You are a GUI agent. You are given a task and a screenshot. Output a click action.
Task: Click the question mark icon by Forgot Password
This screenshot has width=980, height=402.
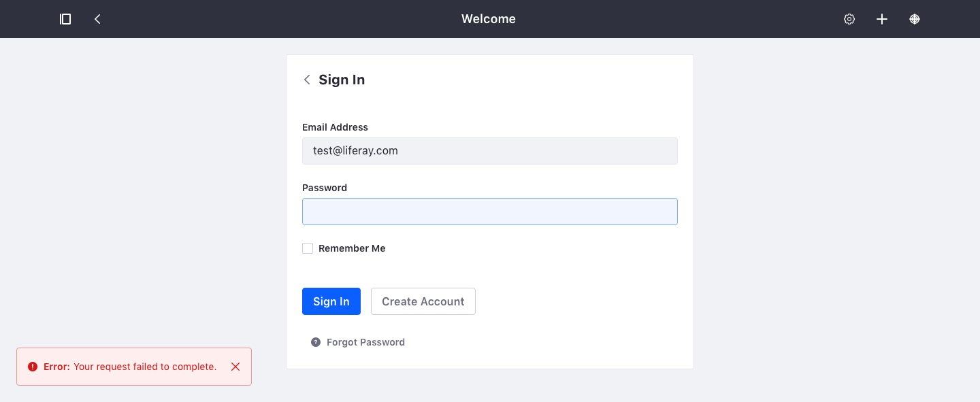[x=316, y=342]
